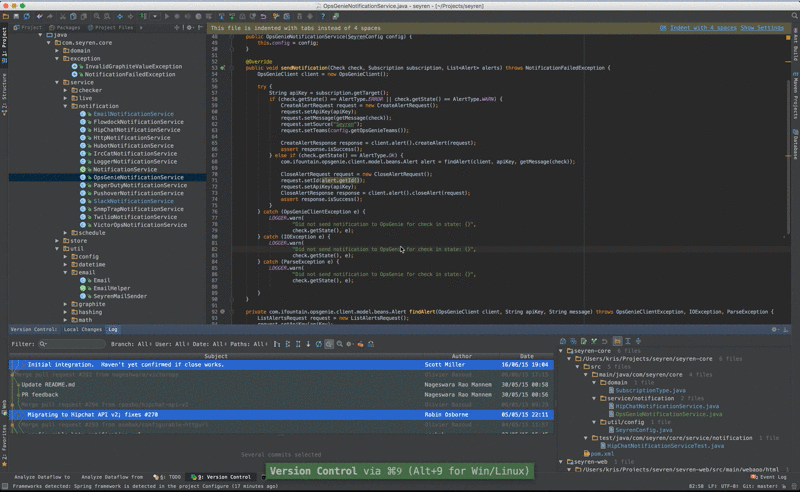Switch to the Log tab
This screenshot has width=800, height=492.
point(113,329)
